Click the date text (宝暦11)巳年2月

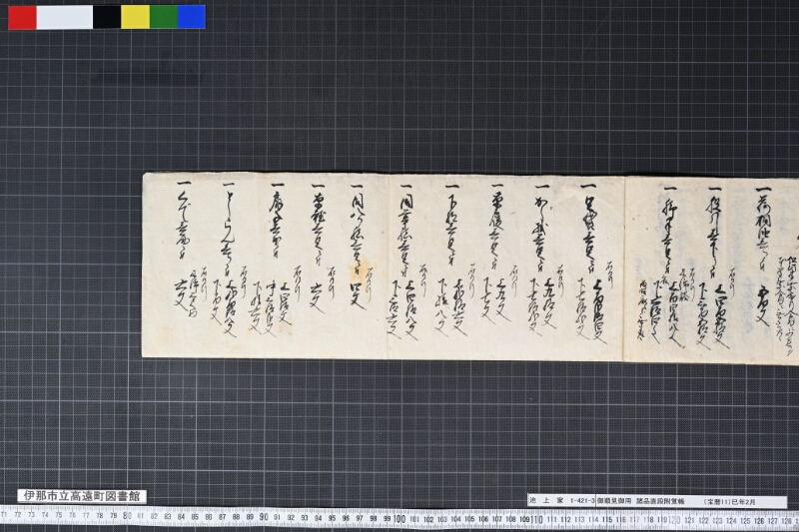(730, 501)
